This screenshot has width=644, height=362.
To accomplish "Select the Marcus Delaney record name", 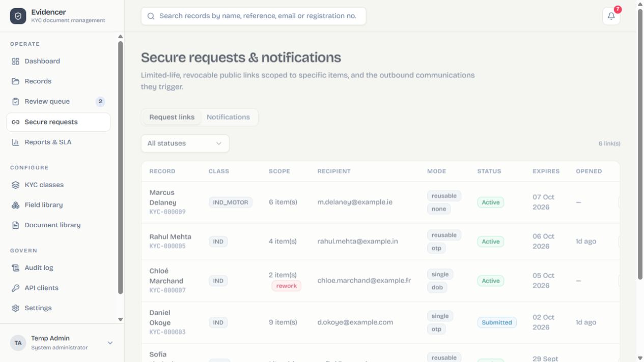I will pyautogui.click(x=163, y=198).
